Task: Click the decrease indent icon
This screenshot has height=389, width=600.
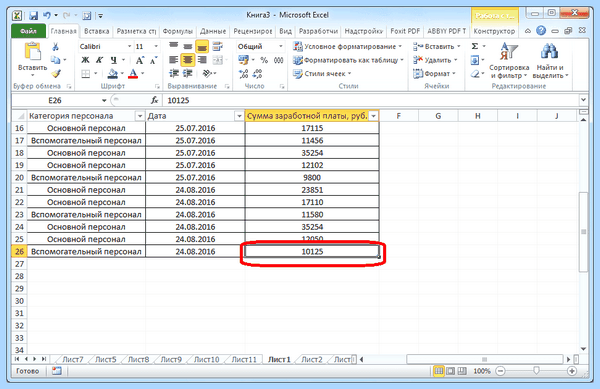Action: pyautogui.click(x=174, y=73)
